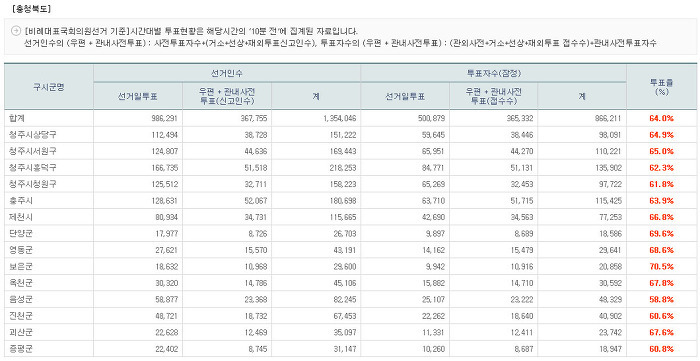The height and width of the screenshot is (361, 700).
Task: Select 청주시흥덕구 elector count 166,735
Action: click(x=165, y=169)
